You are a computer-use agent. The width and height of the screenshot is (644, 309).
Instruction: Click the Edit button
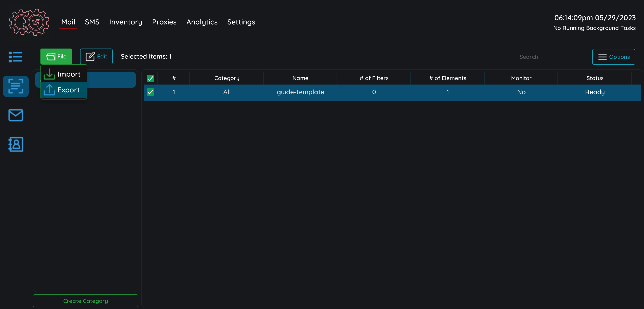[x=96, y=56]
